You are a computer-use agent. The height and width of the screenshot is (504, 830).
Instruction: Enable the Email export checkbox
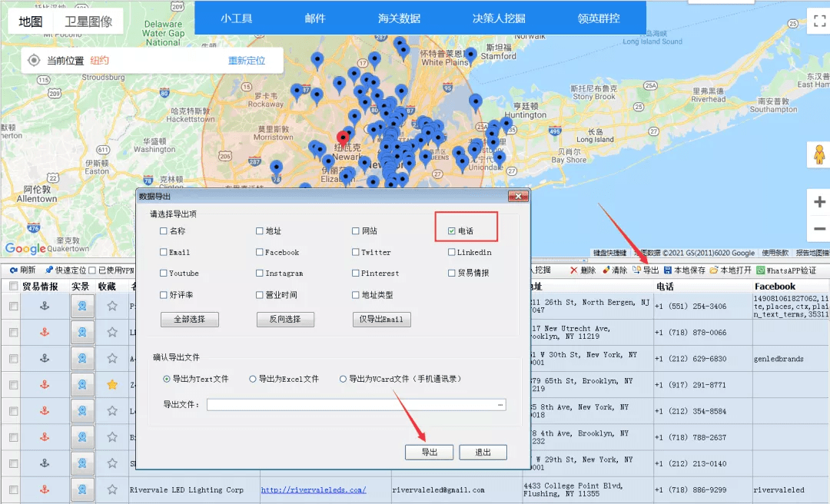tap(164, 252)
